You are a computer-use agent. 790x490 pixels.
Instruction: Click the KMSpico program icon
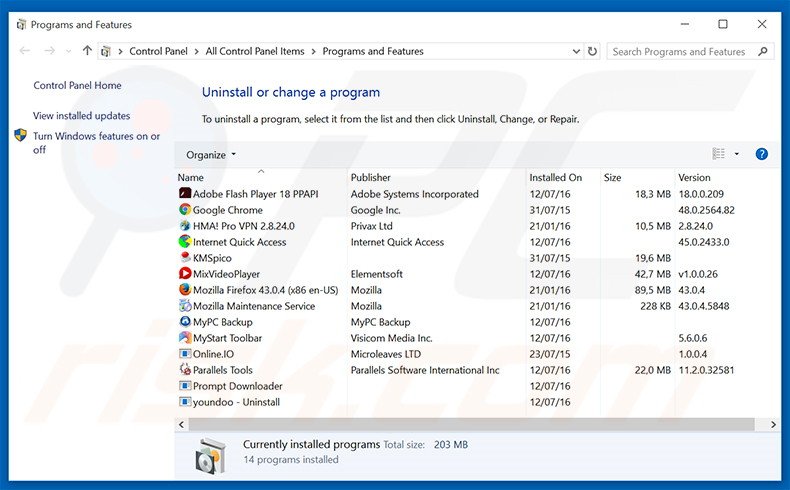(185, 258)
